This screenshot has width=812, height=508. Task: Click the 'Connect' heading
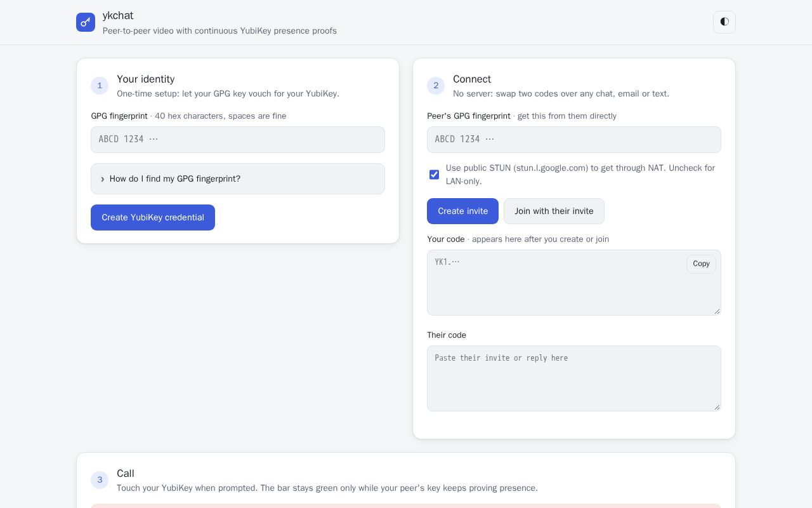click(x=472, y=79)
